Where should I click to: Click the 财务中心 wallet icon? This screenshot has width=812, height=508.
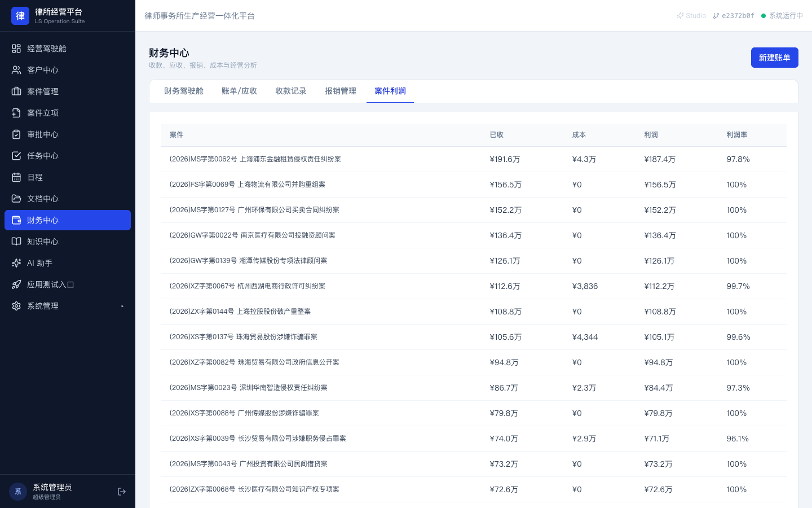pyautogui.click(x=16, y=220)
